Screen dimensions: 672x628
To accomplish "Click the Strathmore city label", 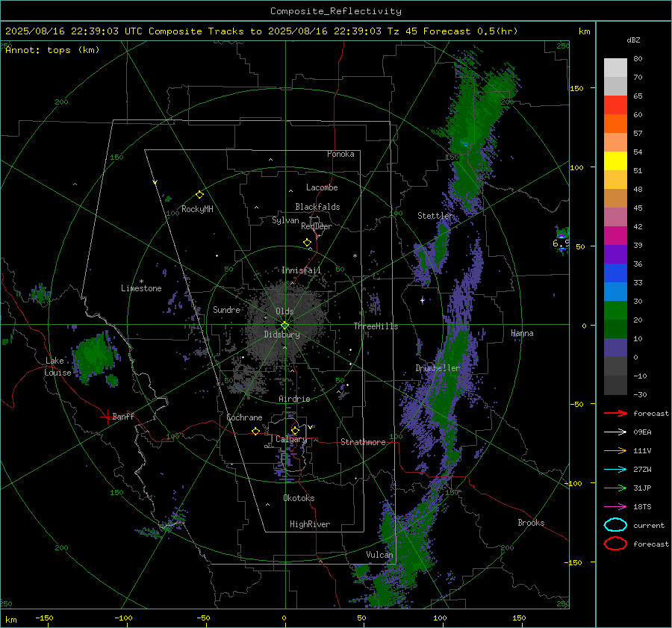I will tap(363, 442).
